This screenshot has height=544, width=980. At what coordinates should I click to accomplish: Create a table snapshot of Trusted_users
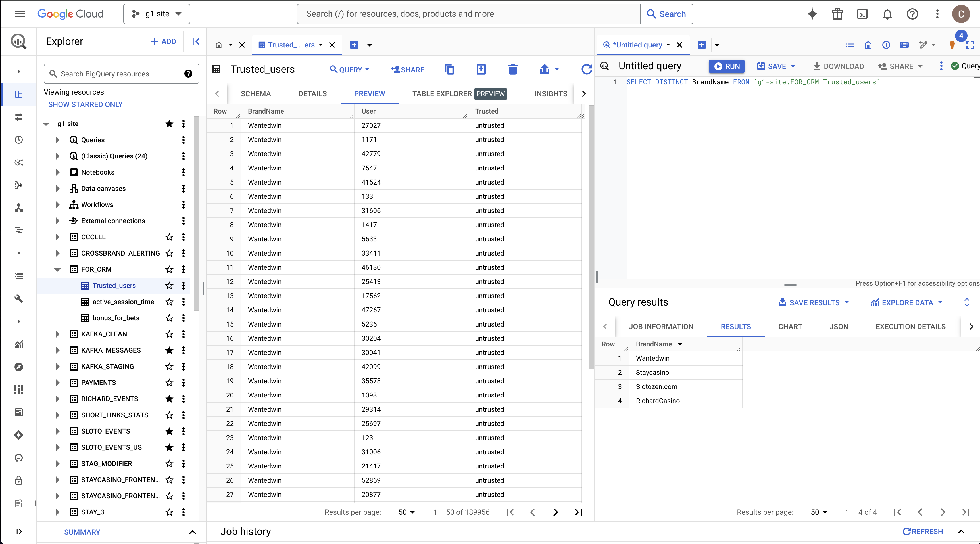[x=481, y=69]
